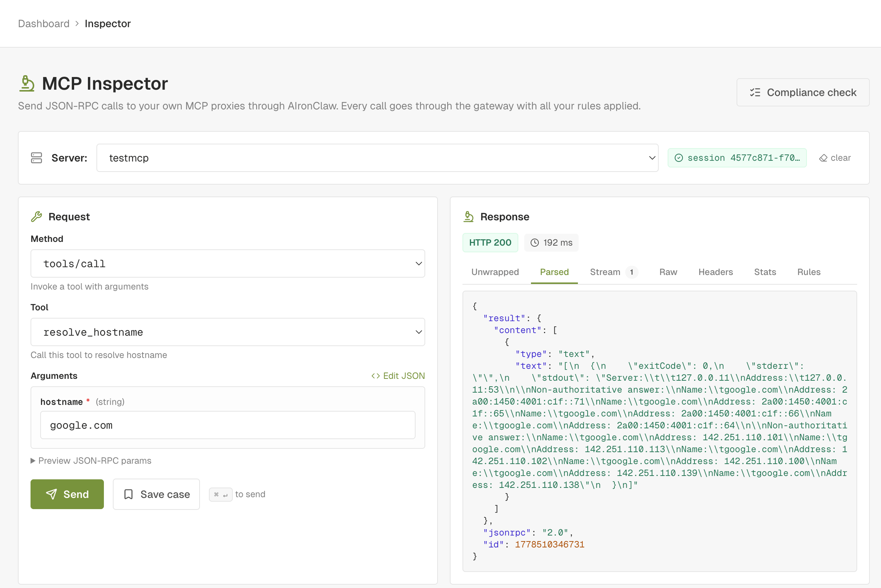Switch to the Raw tab
This screenshot has height=588, width=881.
(x=668, y=272)
